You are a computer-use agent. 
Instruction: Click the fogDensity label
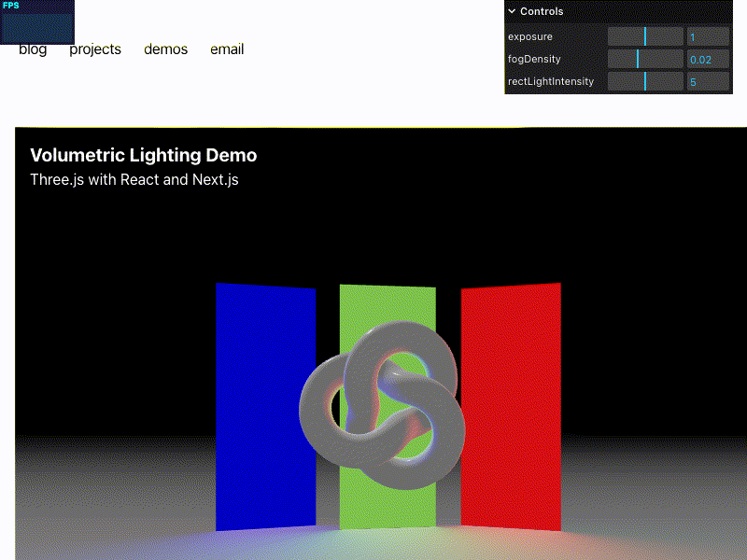(534, 59)
